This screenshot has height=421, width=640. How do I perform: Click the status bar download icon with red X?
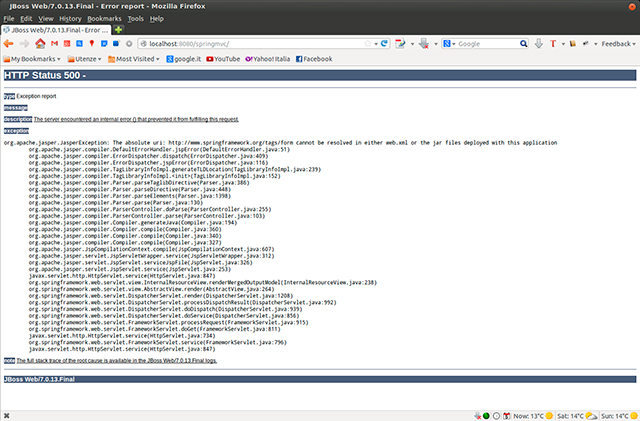[x=478, y=416]
